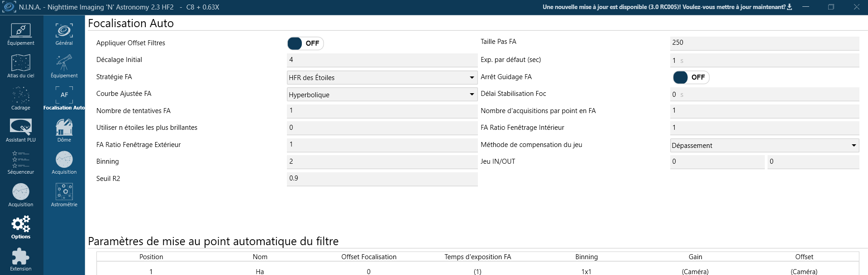Click the (Caméra) offset cell for Ha
The image size is (868, 275).
click(804, 271)
